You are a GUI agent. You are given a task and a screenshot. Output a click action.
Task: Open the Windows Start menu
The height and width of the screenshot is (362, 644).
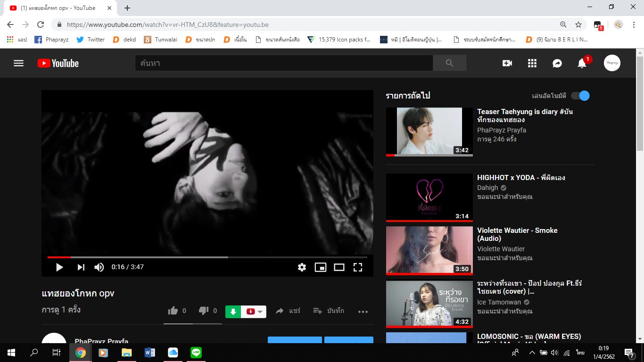click(11, 353)
